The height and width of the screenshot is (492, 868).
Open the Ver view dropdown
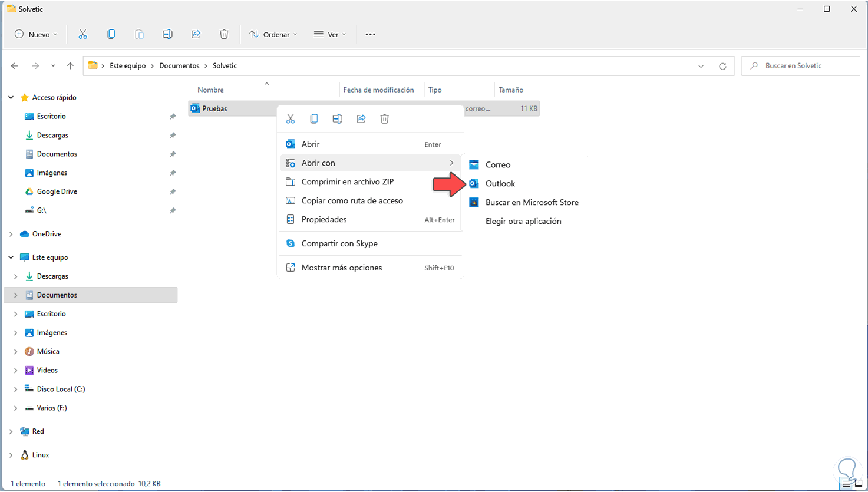point(330,34)
